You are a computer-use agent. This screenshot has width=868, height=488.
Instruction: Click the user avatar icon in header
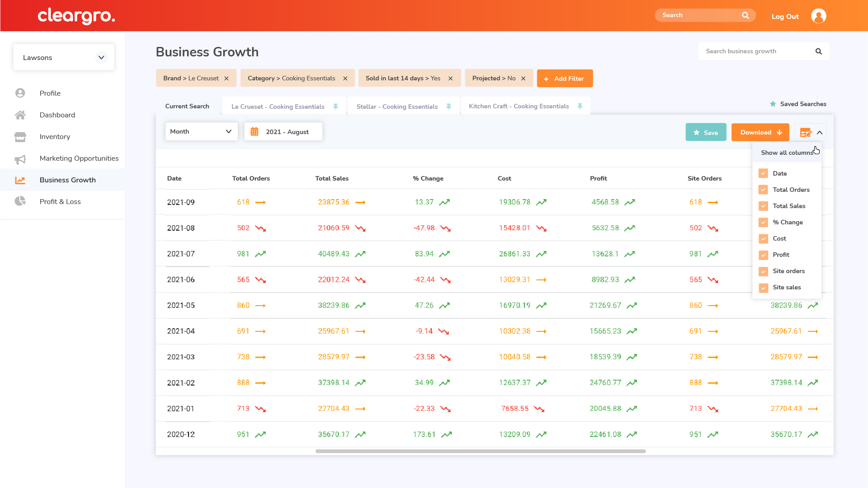(x=818, y=16)
